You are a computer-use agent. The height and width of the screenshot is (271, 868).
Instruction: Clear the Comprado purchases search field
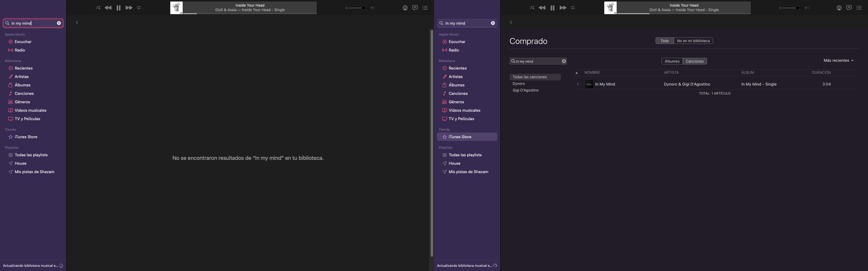tap(564, 61)
